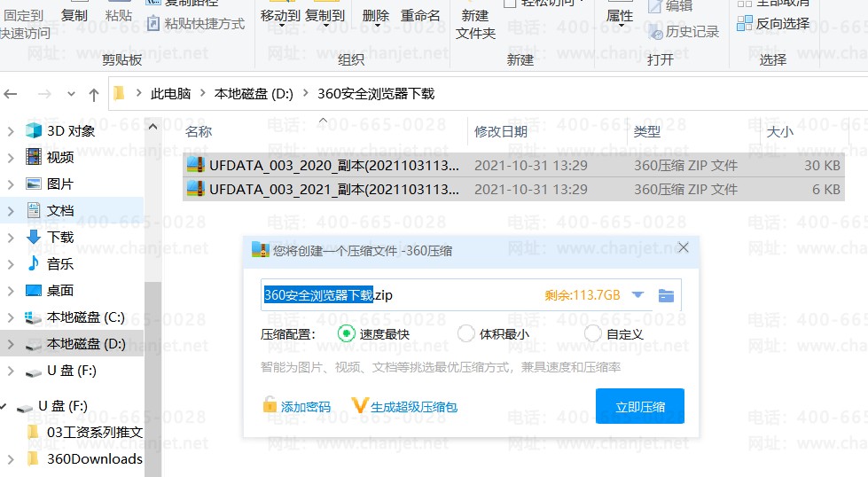Image resolution: width=868 pixels, height=477 pixels.
Task: Expand breadcrumb chevron after 本地磁盘 (D:)
Action: click(305, 93)
